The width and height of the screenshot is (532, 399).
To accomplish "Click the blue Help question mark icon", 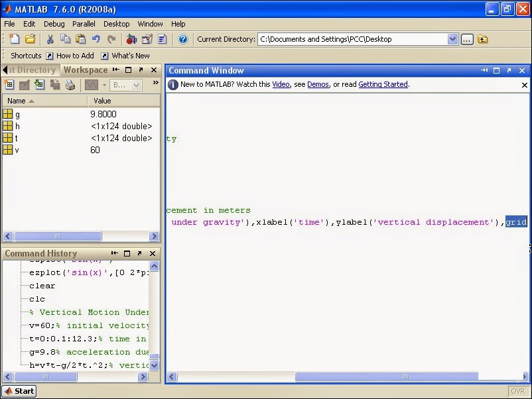I will click(183, 39).
